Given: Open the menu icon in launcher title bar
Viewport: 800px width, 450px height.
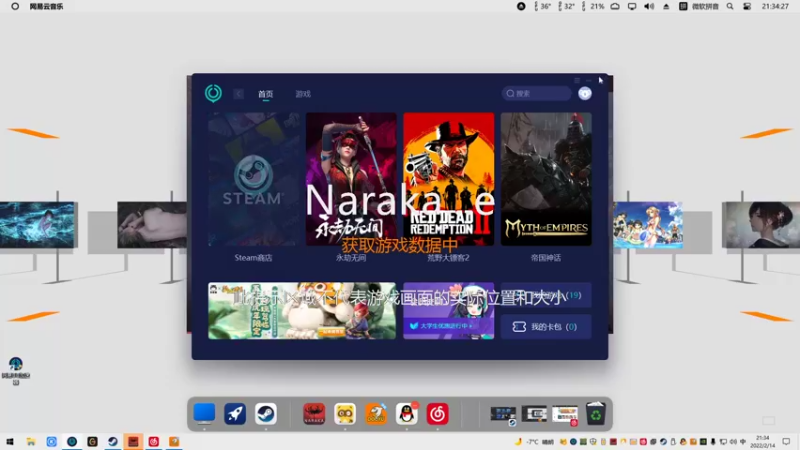Looking at the screenshot, I should point(577,81).
